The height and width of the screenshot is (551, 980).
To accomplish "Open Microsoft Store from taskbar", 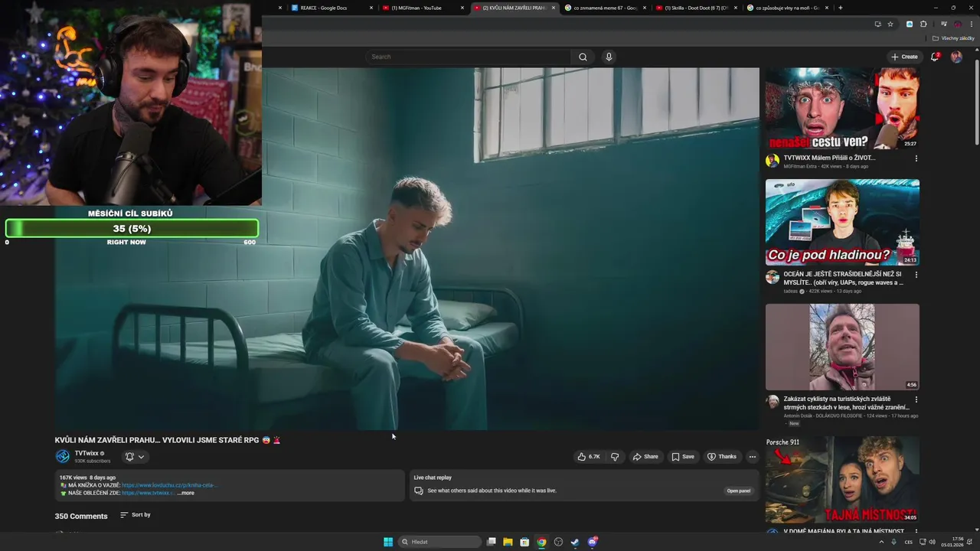I will pos(524,542).
